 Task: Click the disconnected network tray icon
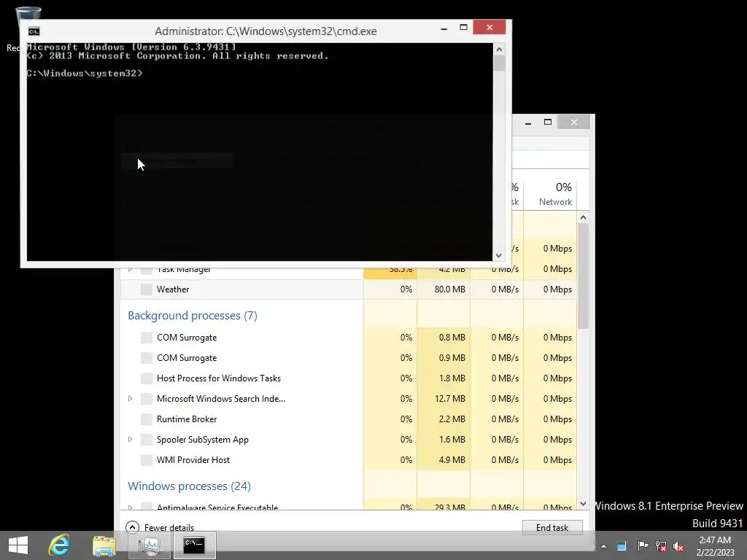tap(660, 545)
